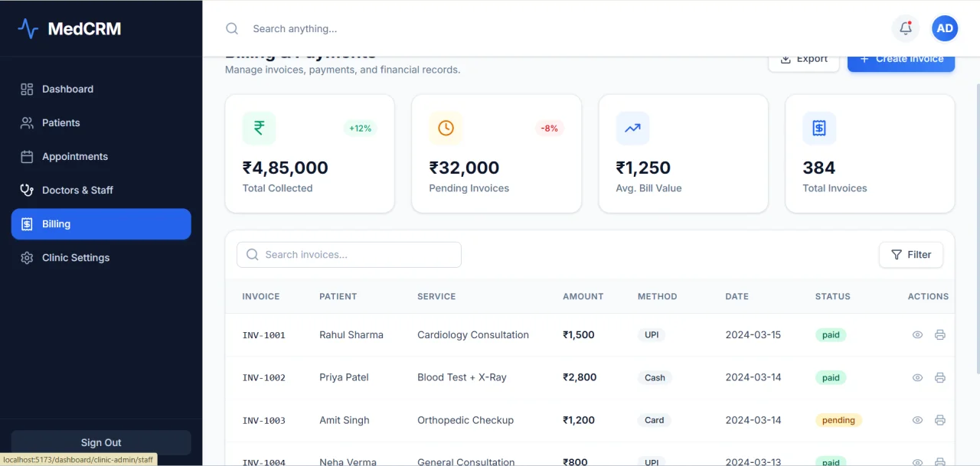The height and width of the screenshot is (466, 980).
Task: Click the ₹2,800 amount cell
Action: click(580, 377)
